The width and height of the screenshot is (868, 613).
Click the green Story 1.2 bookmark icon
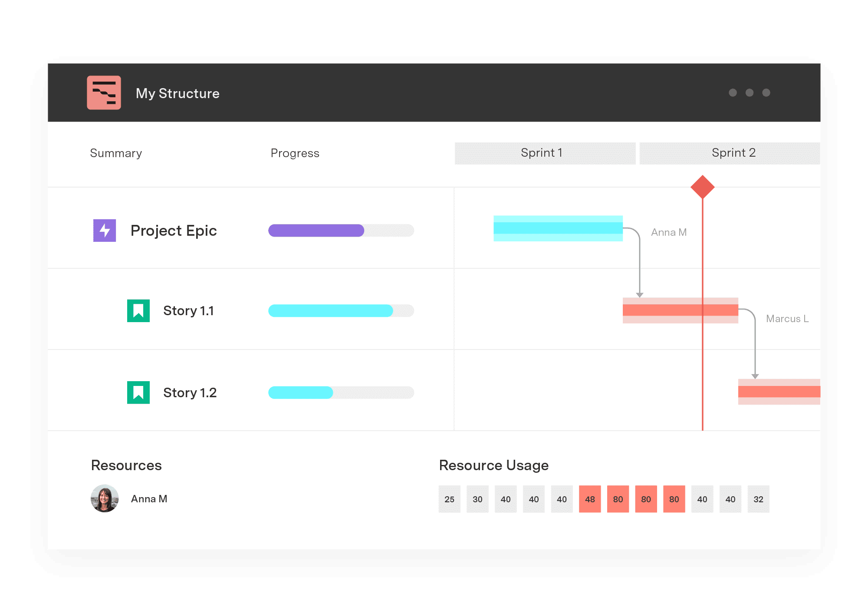[138, 392]
